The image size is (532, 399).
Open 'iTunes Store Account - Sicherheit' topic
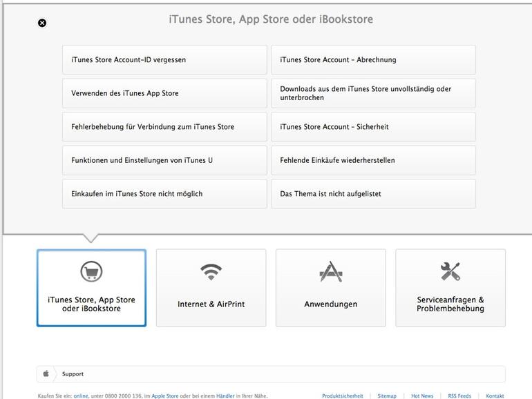pos(373,127)
